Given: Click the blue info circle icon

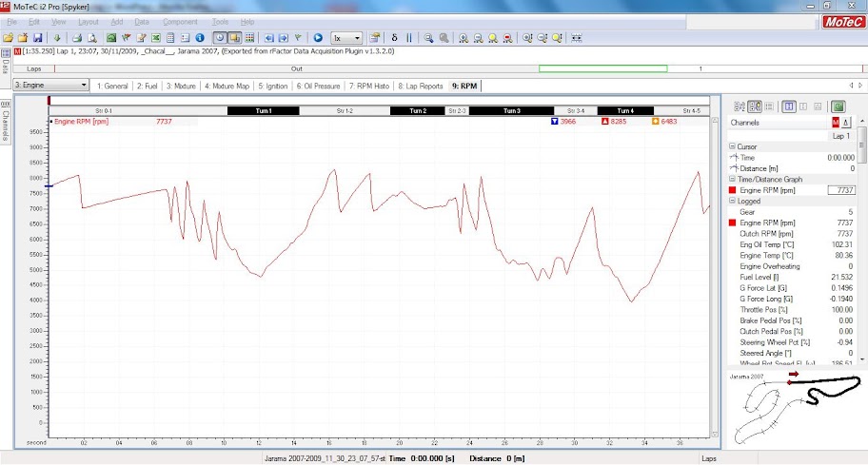Looking at the screenshot, I should point(200,38).
